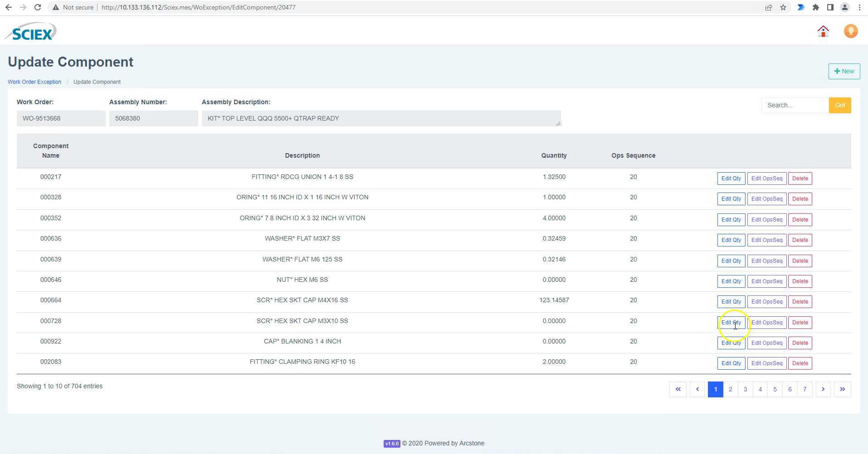The height and width of the screenshot is (454, 868).
Task: Open the browser profile avatar icon
Action: [844, 7]
